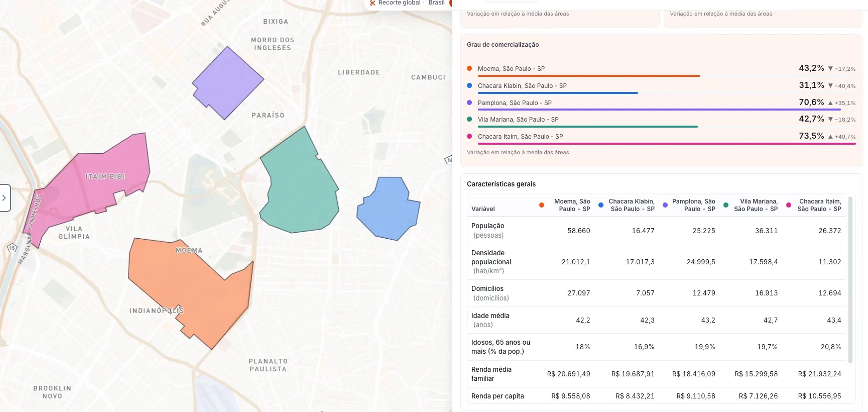Click the orange dot beside Moema commercialization row
The image size is (868, 412).
click(469, 68)
